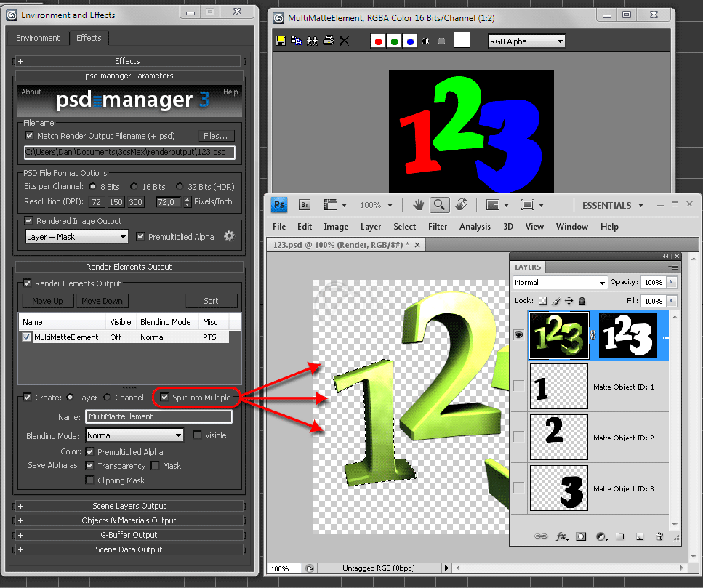
Task: Delete layer with the trash icon
Action: pos(659,536)
